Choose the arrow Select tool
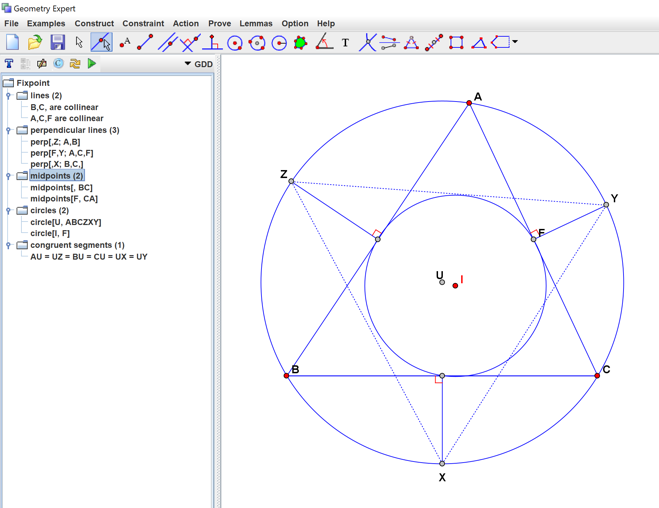 click(x=79, y=42)
